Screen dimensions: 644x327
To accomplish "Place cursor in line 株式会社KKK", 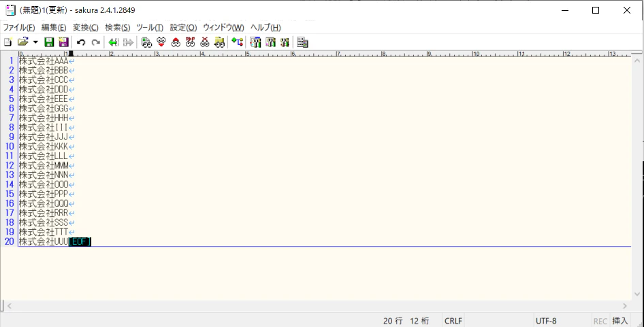I will point(44,146).
